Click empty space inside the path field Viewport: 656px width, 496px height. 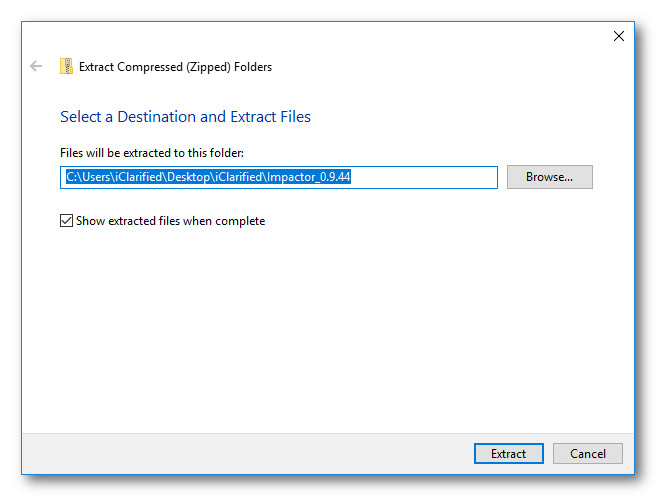pyautogui.click(x=430, y=177)
